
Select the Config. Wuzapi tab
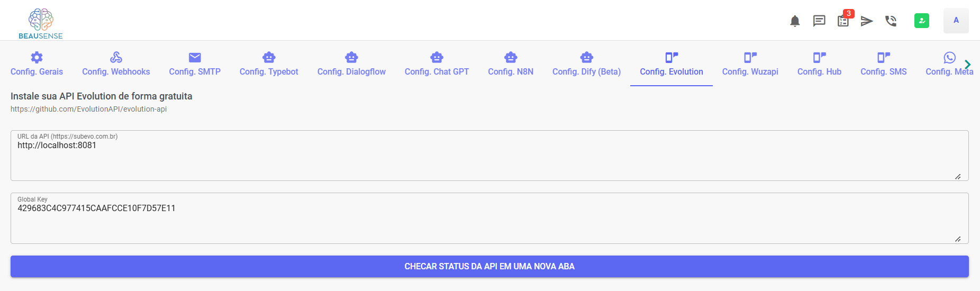750,64
